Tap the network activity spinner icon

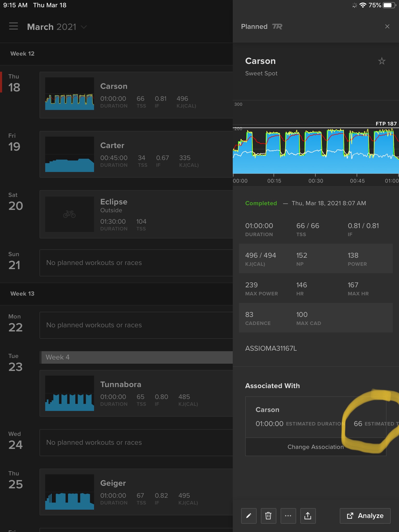click(355, 5)
